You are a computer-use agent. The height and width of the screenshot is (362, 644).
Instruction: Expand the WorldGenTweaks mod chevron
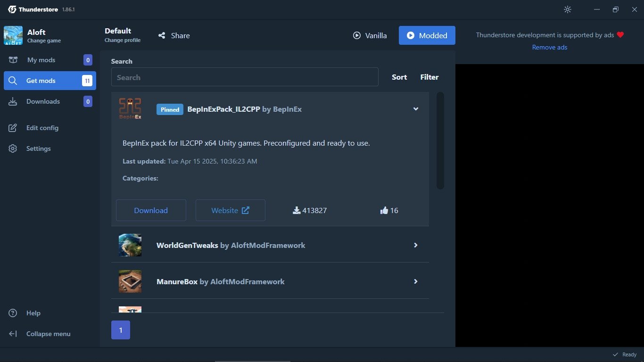pyautogui.click(x=416, y=245)
